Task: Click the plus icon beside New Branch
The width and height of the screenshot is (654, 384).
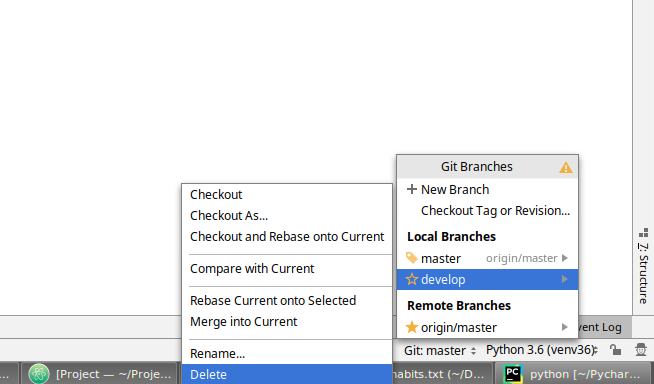Action: (412, 189)
